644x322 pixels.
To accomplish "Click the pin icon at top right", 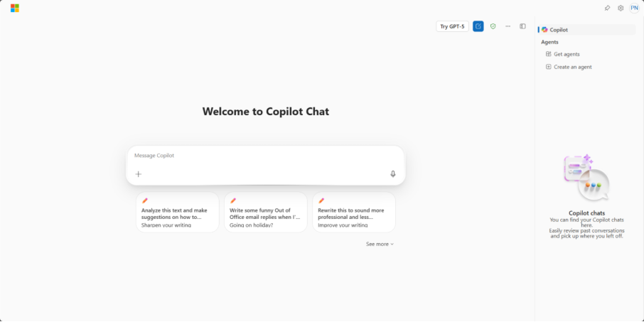I will point(607,9).
